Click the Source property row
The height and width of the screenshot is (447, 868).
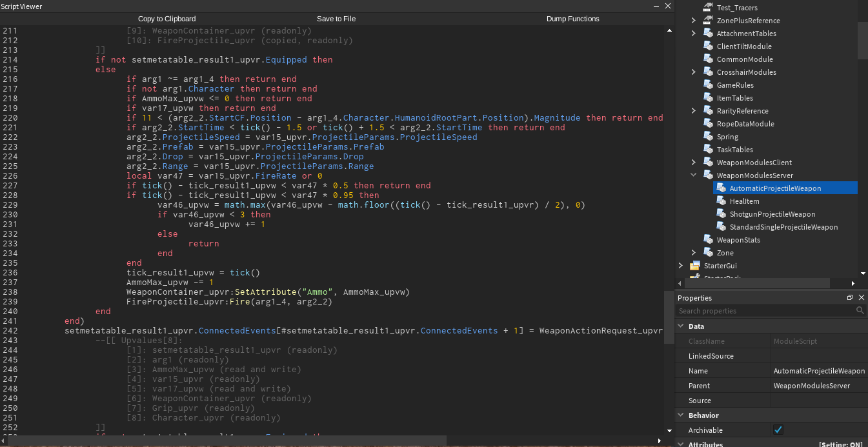click(x=771, y=401)
